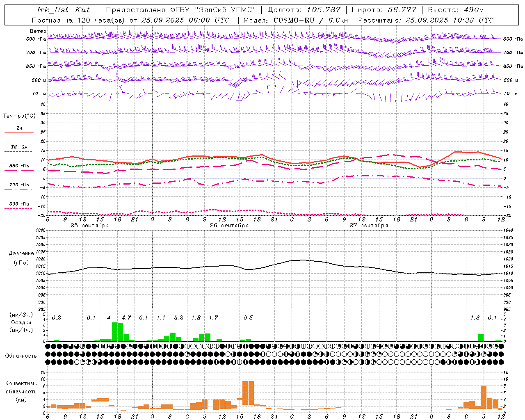Select the date label 25 сентября
The height and width of the screenshot is (420, 525).
click(90, 226)
